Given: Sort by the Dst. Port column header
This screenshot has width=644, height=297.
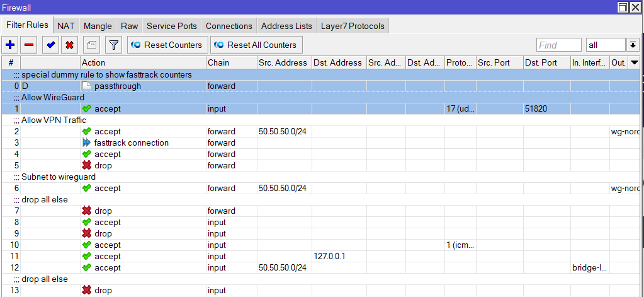Looking at the screenshot, I should [x=547, y=62].
